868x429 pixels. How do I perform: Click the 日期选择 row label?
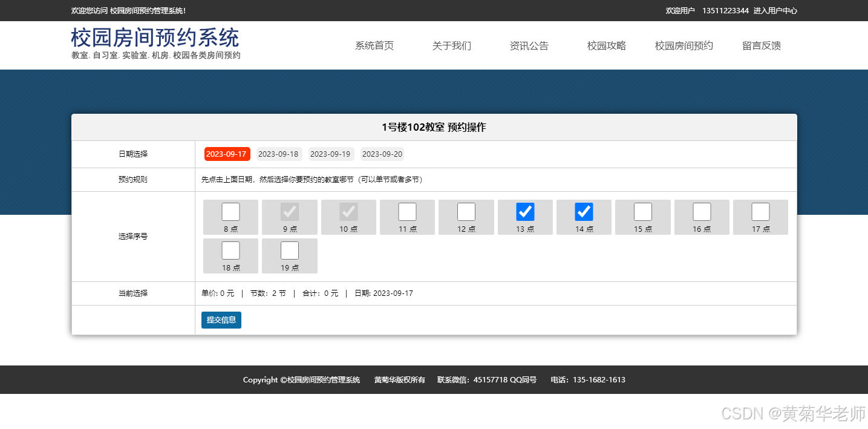tap(133, 154)
